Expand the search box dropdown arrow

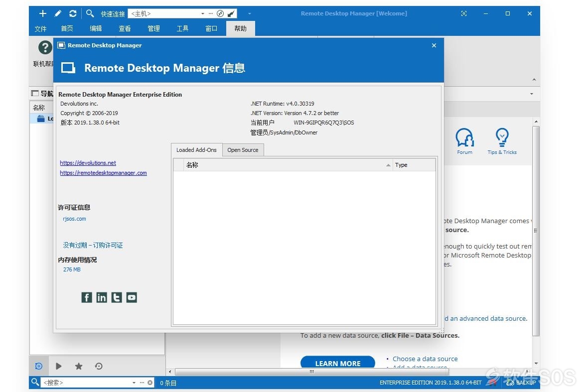click(134, 383)
